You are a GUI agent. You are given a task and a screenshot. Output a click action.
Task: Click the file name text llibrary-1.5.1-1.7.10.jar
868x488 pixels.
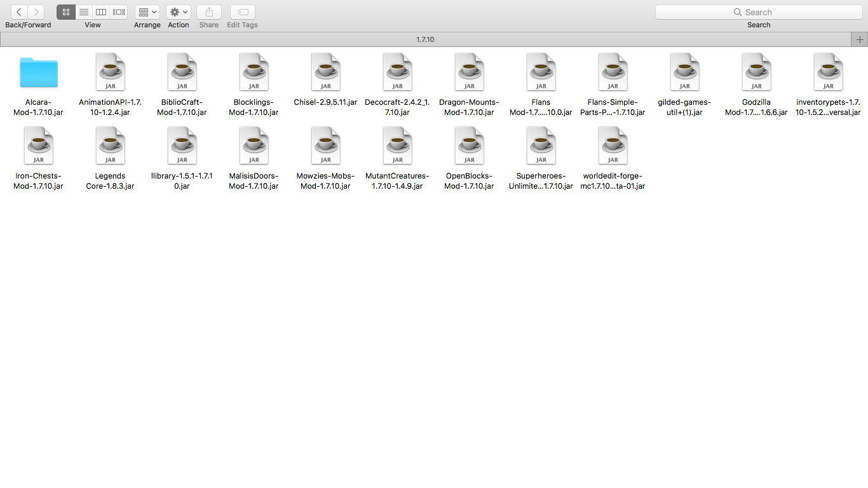182,181
